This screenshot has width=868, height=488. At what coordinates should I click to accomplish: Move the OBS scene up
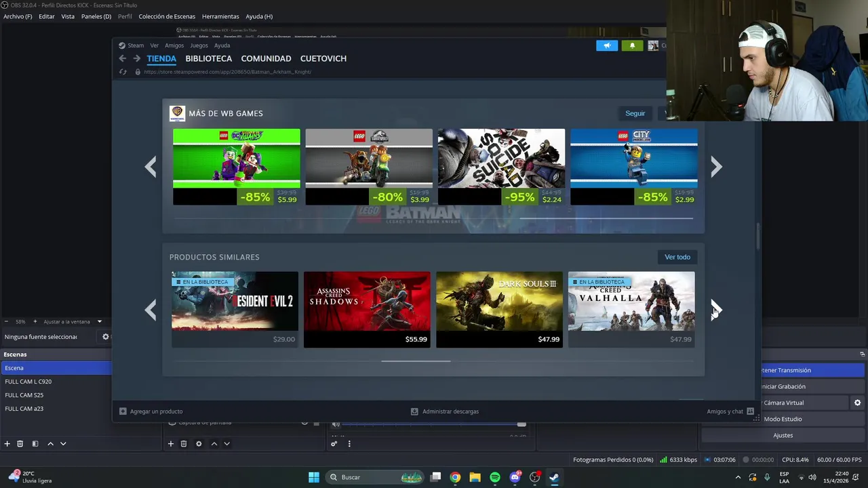pos(50,444)
